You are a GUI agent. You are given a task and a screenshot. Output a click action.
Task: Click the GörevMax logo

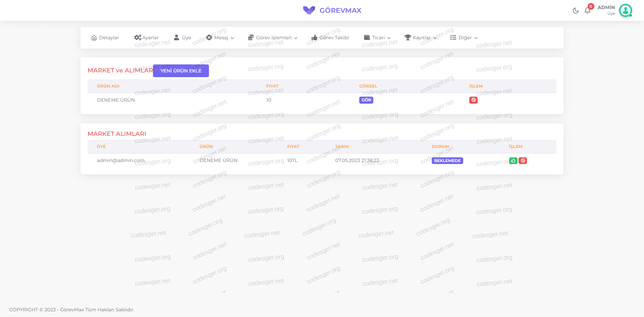pos(332,10)
